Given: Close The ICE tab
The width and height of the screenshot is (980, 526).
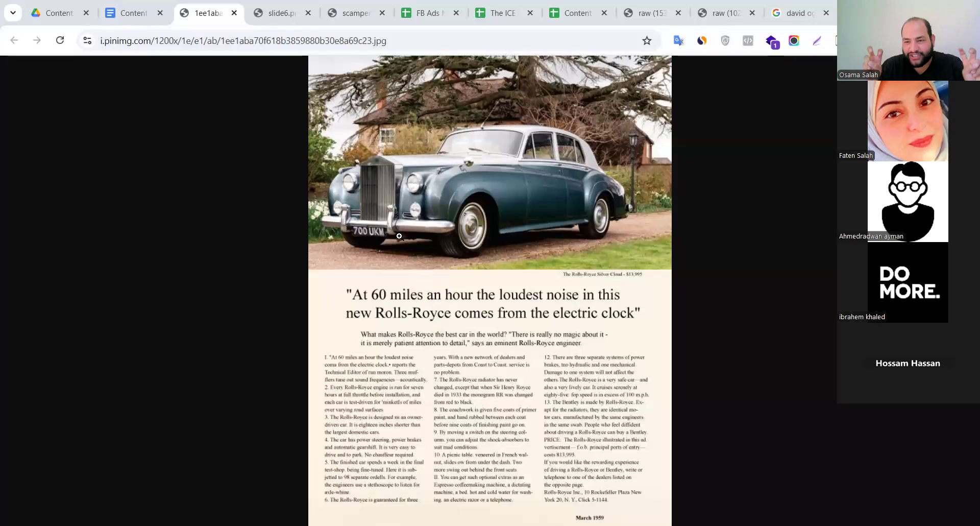Looking at the screenshot, I should pyautogui.click(x=530, y=13).
